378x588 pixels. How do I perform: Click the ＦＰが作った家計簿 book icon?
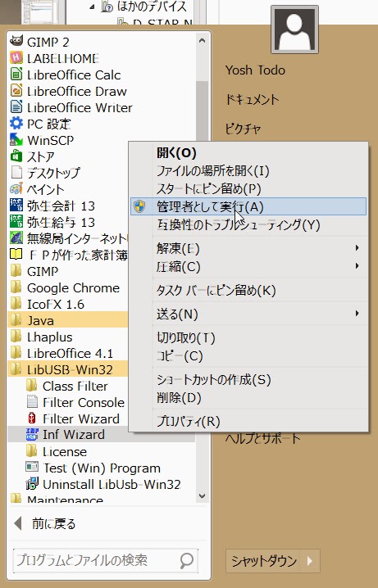point(16,254)
